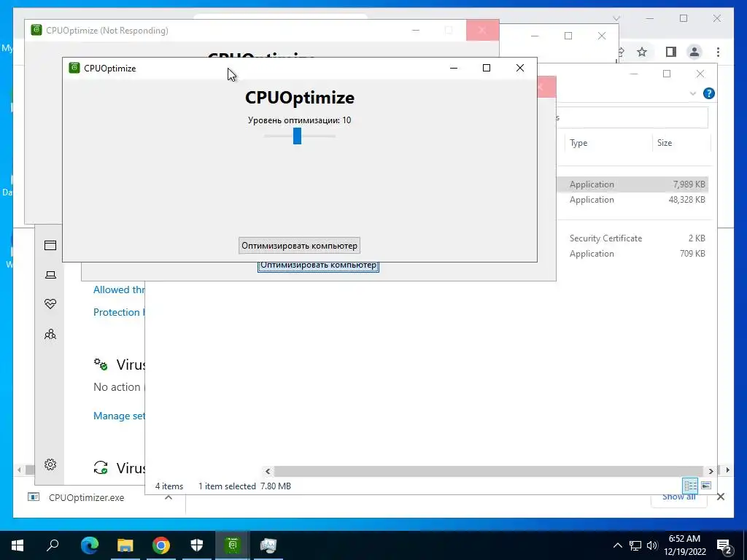747x560 pixels.
Task: Open taskbar Search magnifier
Action: (x=53, y=545)
